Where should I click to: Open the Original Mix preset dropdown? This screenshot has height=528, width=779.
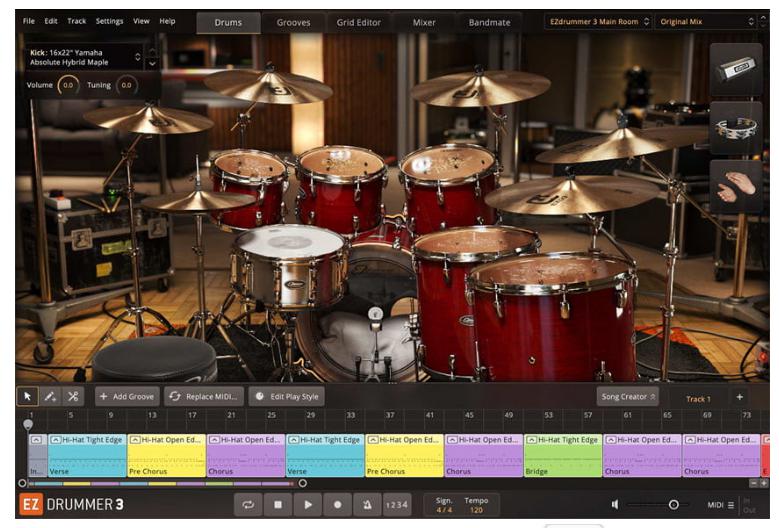point(705,22)
